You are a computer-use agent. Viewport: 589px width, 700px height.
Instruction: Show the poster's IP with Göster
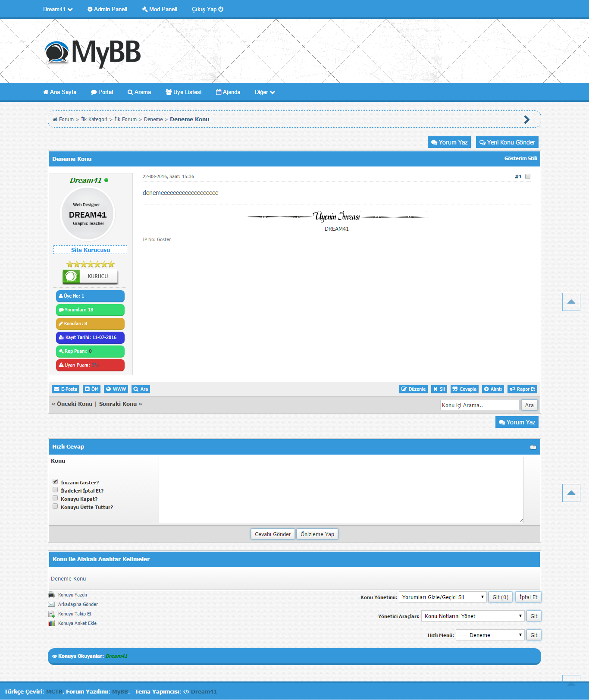pyautogui.click(x=164, y=239)
